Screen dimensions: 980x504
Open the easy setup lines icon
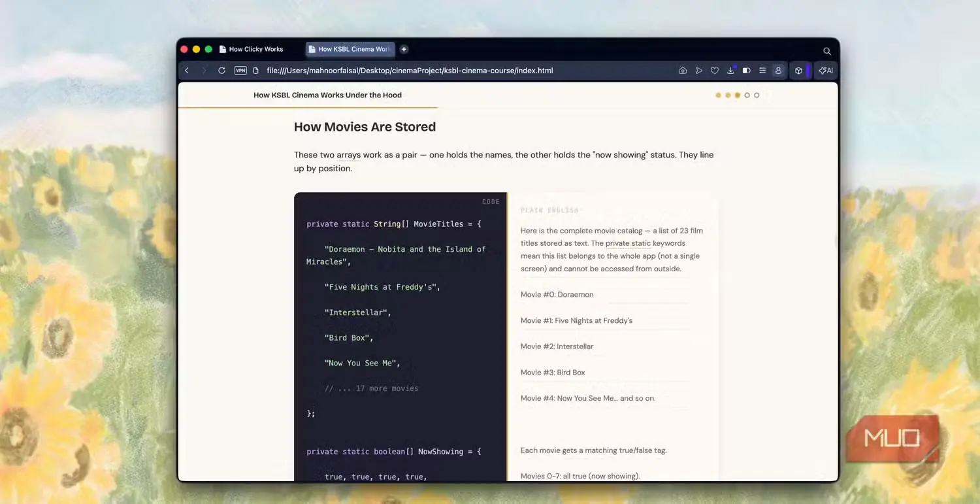pyautogui.click(x=762, y=71)
